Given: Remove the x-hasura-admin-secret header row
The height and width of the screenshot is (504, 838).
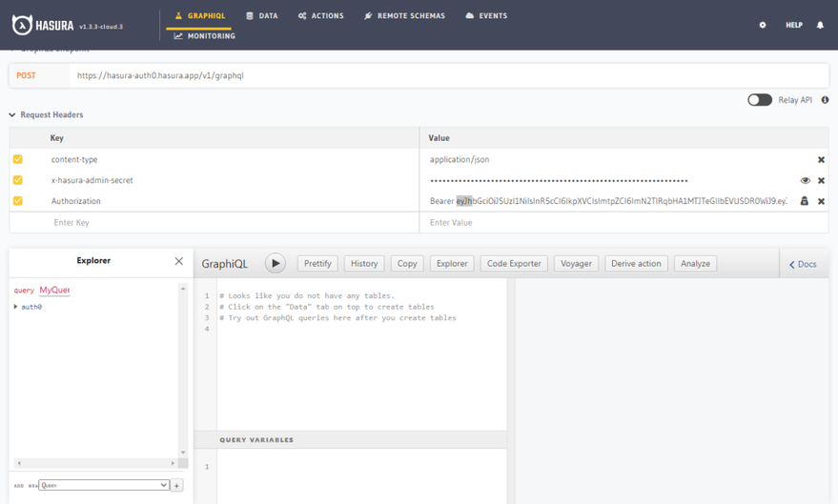Looking at the screenshot, I should click(821, 180).
